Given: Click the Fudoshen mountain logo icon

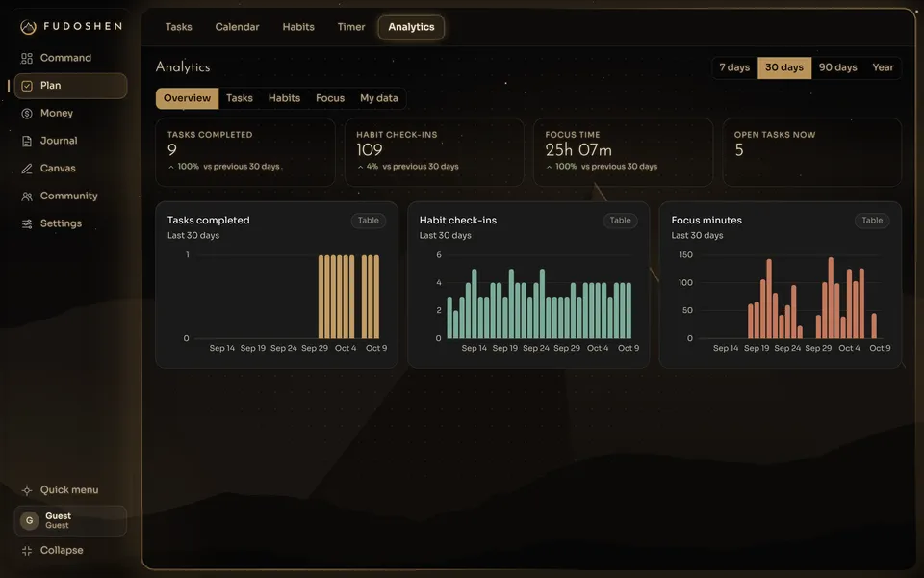Looking at the screenshot, I should (x=28, y=27).
